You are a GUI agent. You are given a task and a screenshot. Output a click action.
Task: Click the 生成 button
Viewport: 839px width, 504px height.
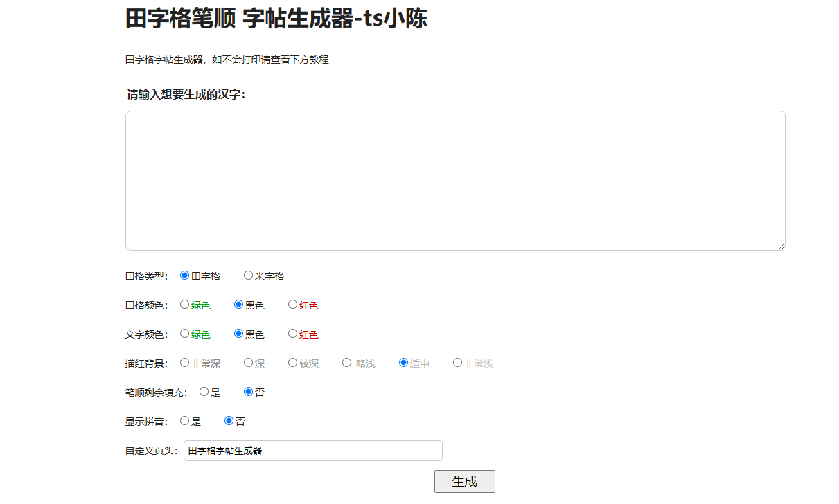pos(464,482)
